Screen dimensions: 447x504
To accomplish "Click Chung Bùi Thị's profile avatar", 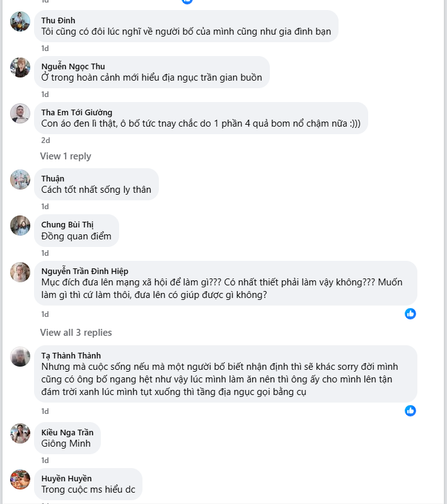I will click(20, 226).
